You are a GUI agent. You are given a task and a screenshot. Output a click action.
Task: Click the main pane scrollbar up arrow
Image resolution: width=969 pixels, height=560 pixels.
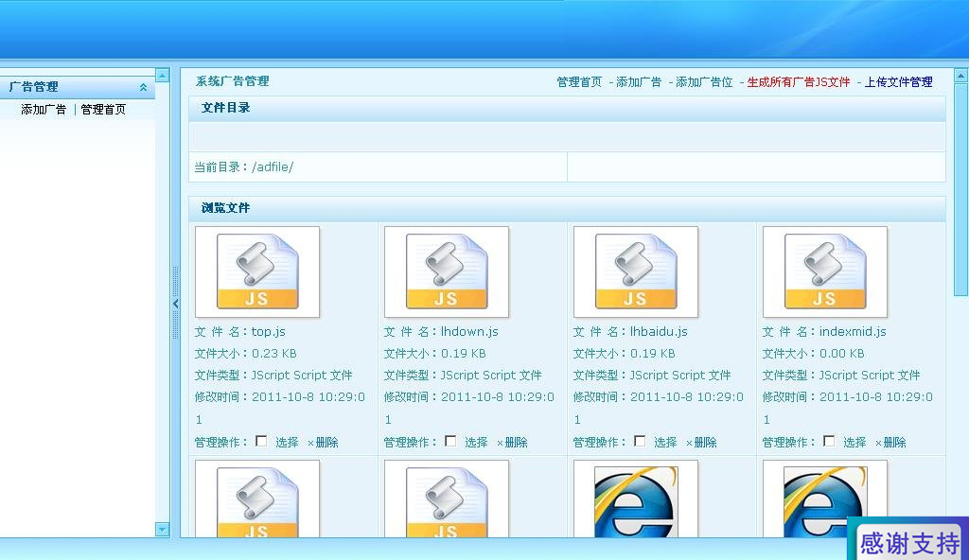(x=961, y=76)
